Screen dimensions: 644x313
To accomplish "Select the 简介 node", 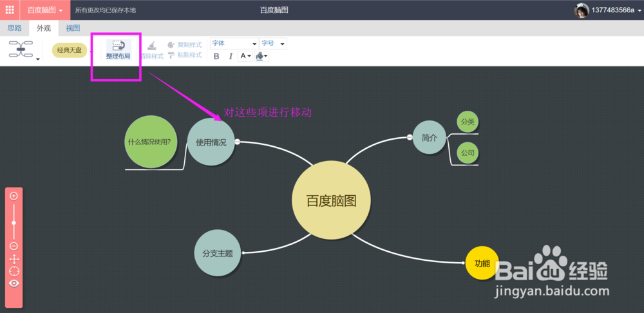I will click(x=429, y=138).
